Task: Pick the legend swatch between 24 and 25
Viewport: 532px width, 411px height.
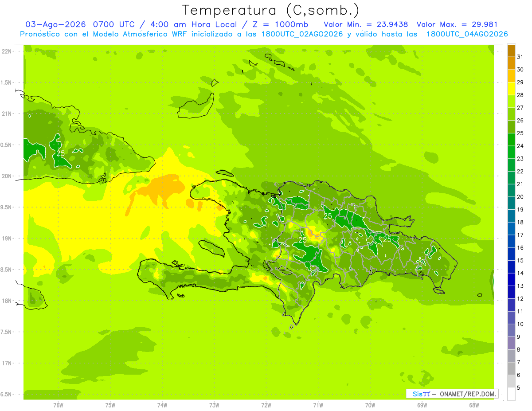Action: point(511,140)
